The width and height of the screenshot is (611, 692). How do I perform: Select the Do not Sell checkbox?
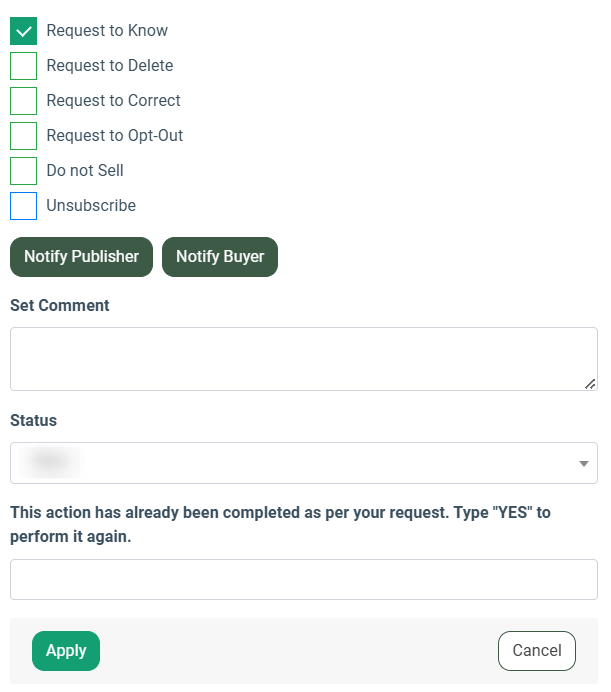point(23,171)
